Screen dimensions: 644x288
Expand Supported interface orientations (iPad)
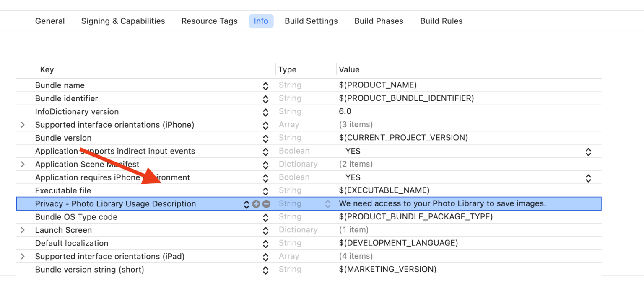point(23,257)
